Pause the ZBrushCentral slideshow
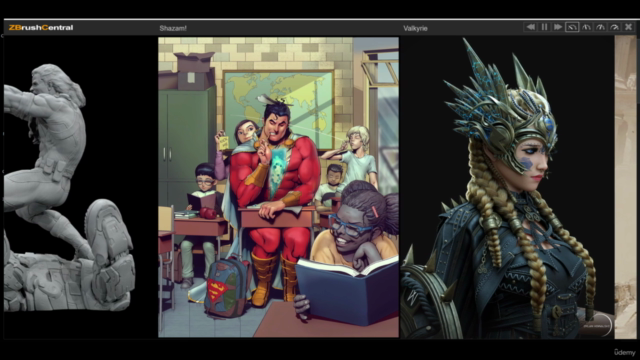This screenshot has height=360, width=640. click(544, 27)
